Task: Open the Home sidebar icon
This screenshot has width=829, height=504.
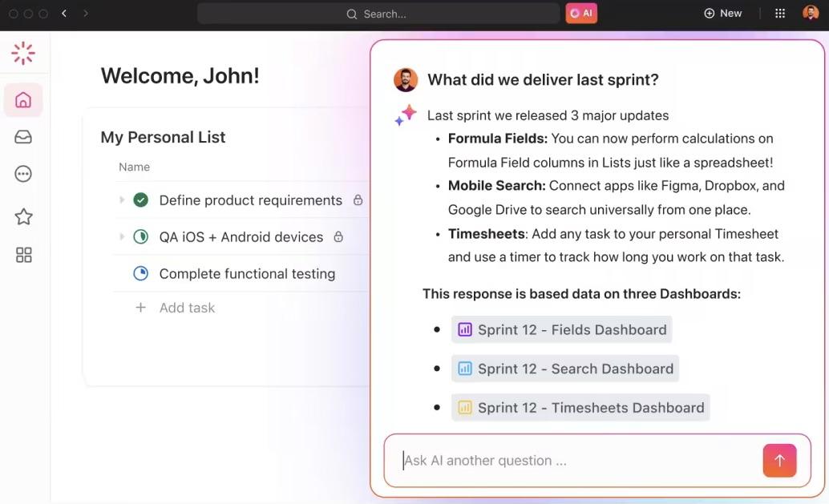Action: (23, 100)
